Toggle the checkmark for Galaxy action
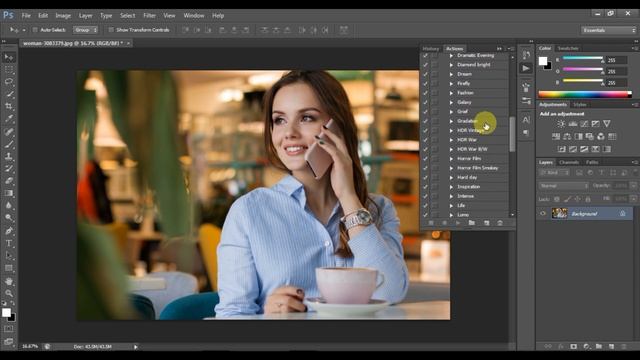The image size is (640, 360). pos(426,102)
